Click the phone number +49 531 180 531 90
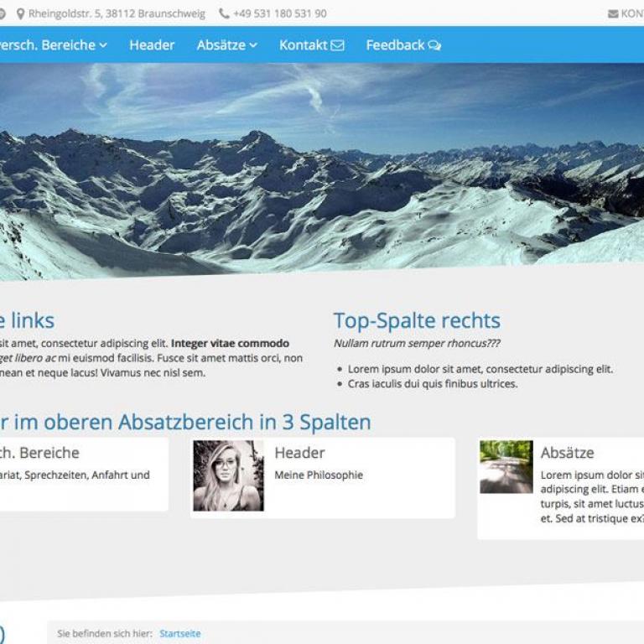The width and height of the screenshot is (644, 644). pos(280,14)
